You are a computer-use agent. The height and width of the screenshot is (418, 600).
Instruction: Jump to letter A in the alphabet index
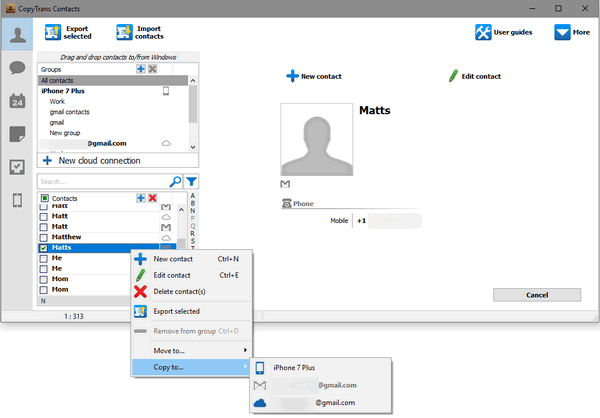[x=192, y=196]
